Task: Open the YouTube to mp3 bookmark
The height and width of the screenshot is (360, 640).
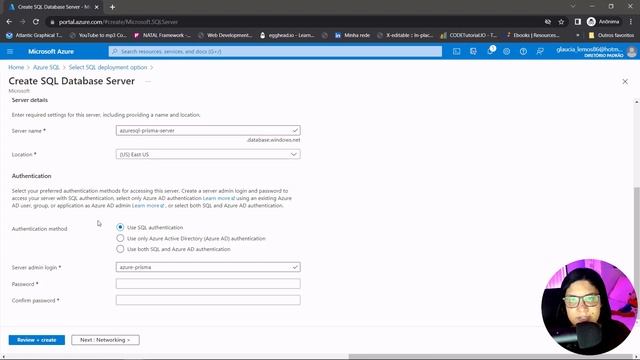Action: (98, 36)
